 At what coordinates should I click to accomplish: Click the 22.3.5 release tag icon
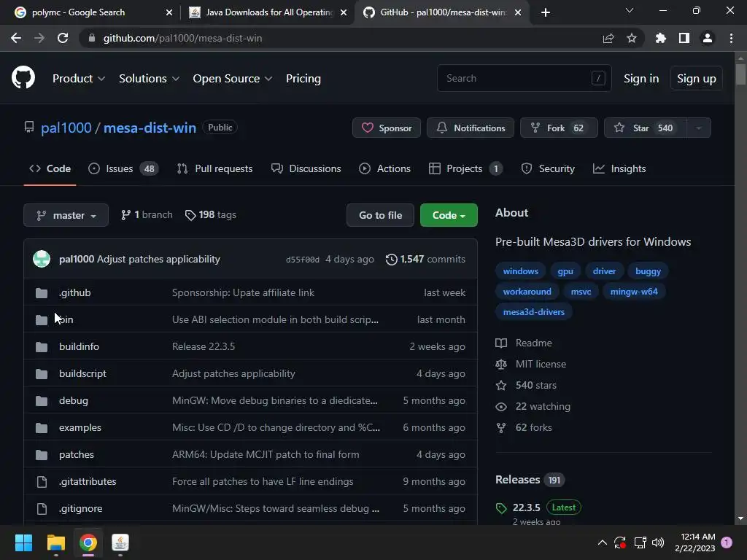click(x=500, y=508)
